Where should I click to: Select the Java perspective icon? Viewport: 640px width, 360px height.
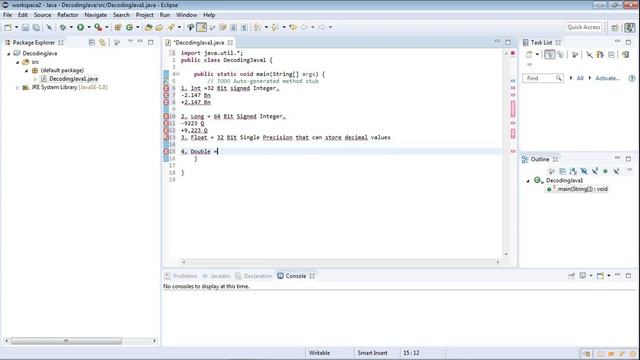click(629, 27)
